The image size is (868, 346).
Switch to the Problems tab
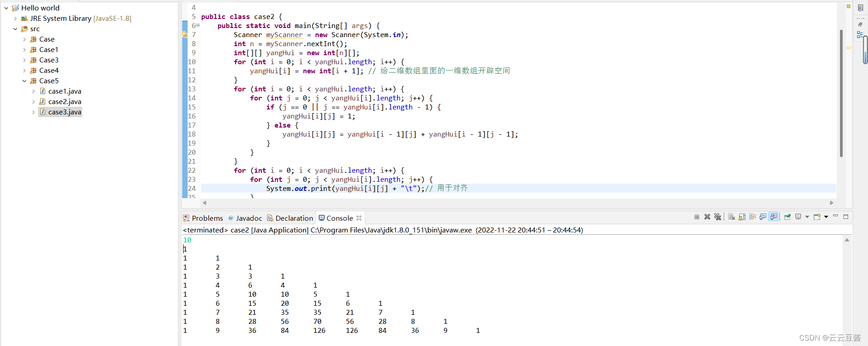click(x=203, y=218)
